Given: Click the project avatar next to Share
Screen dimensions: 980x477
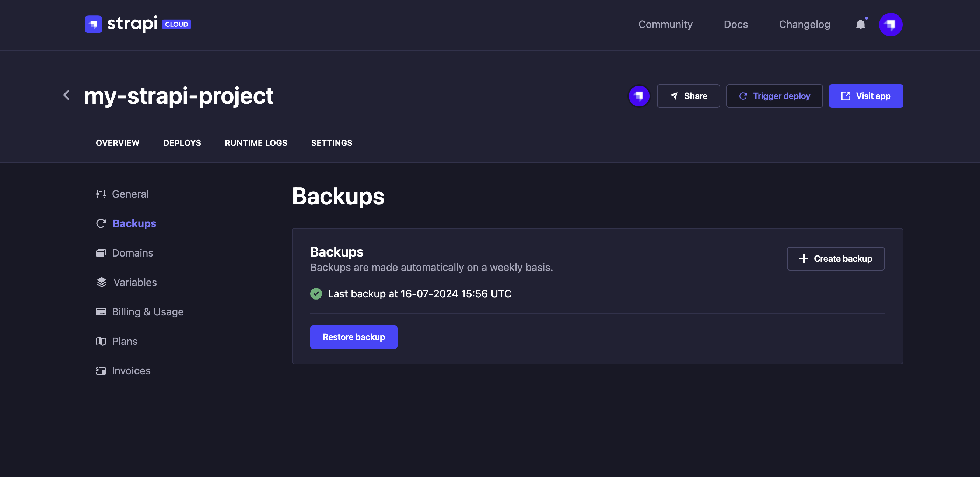Looking at the screenshot, I should click(639, 96).
